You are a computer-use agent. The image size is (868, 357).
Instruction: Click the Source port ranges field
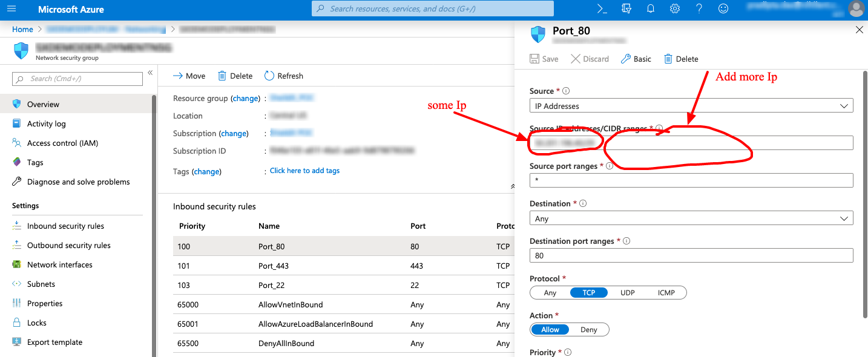691,180
